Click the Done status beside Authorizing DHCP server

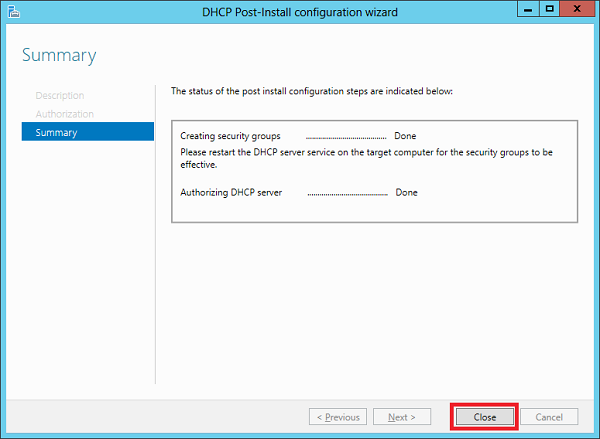(x=407, y=192)
